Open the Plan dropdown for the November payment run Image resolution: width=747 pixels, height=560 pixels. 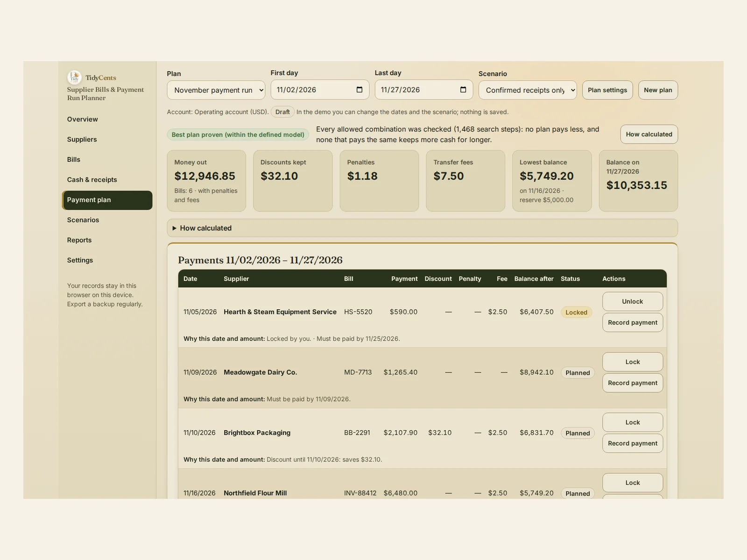pos(216,90)
